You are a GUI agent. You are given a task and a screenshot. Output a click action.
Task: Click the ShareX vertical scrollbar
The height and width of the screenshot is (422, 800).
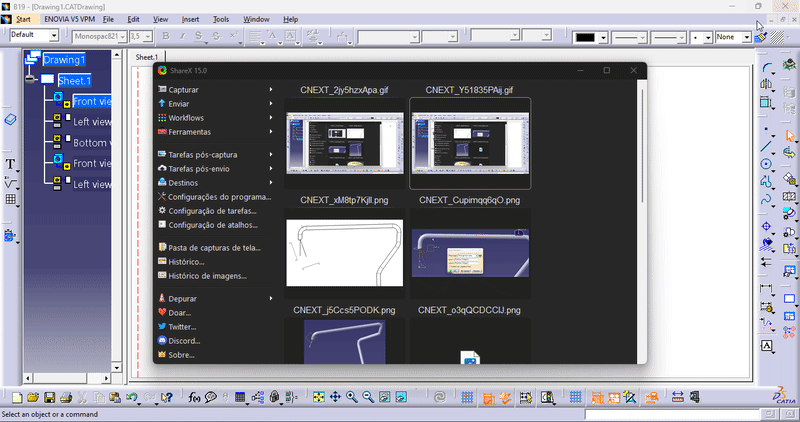[642, 146]
